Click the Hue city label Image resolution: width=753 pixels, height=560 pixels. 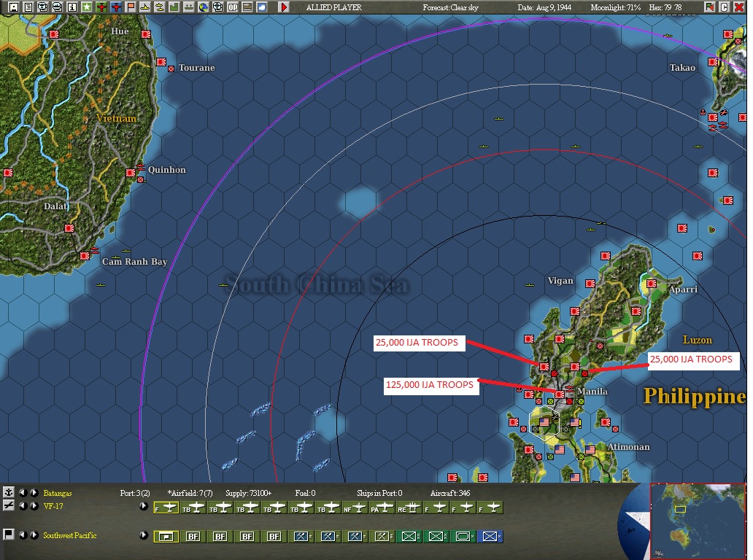point(120,31)
